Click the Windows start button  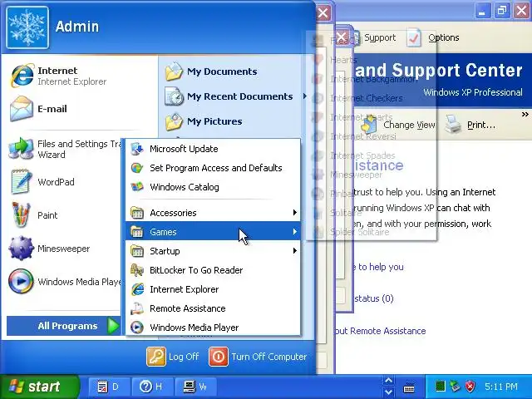(x=39, y=387)
